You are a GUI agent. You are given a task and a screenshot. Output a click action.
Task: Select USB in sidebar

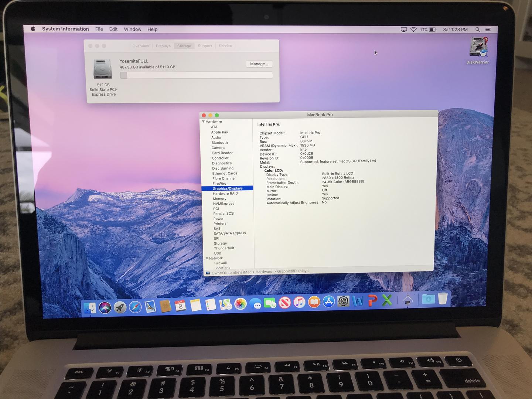click(218, 253)
